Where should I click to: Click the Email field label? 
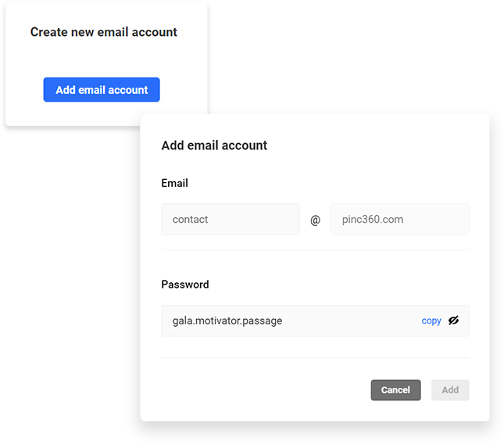(174, 183)
